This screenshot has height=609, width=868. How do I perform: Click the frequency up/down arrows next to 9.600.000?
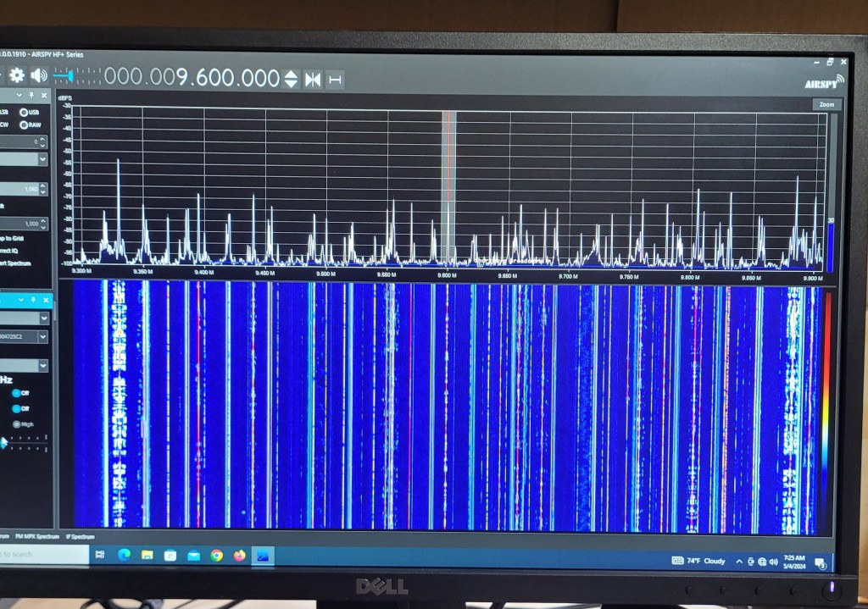click(291, 79)
